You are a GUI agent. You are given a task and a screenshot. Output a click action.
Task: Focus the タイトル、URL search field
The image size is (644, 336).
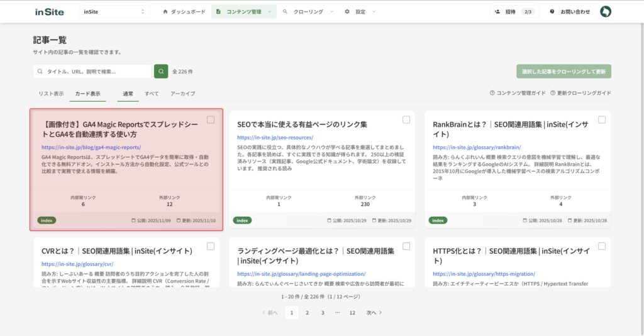[x=92, y=72]
